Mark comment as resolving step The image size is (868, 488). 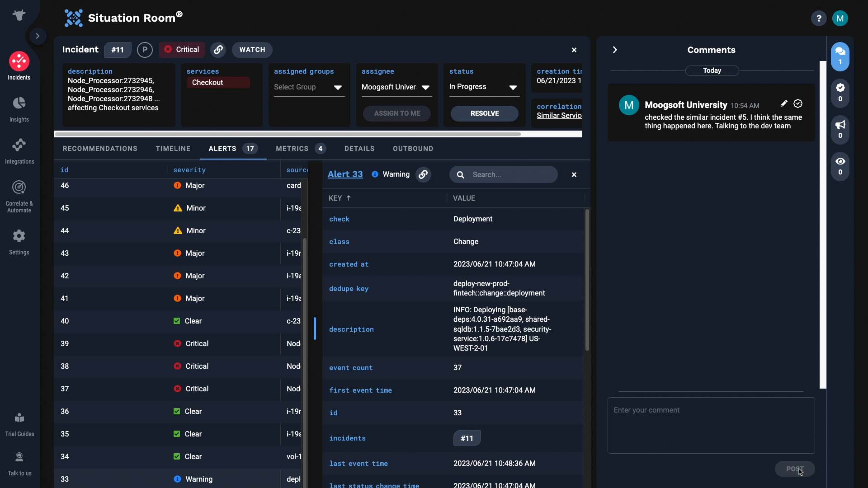pyautogui.click(x=798, y=104)
